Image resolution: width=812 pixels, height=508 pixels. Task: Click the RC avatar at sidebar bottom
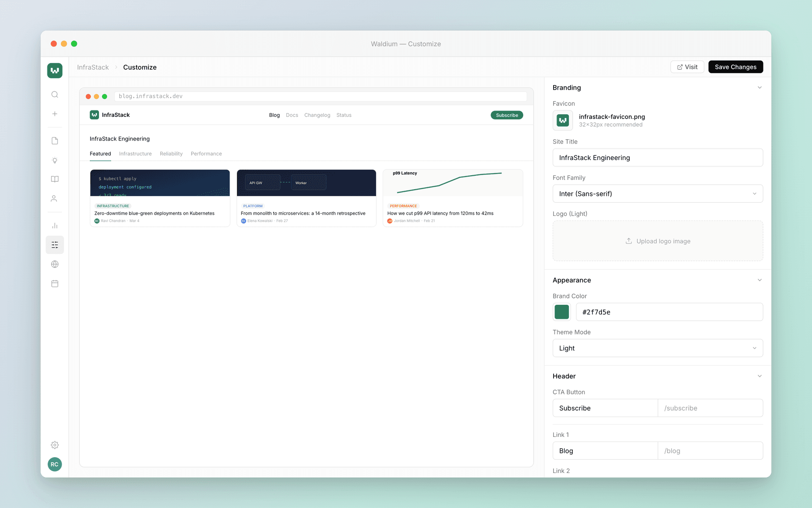tap(55, 464)
